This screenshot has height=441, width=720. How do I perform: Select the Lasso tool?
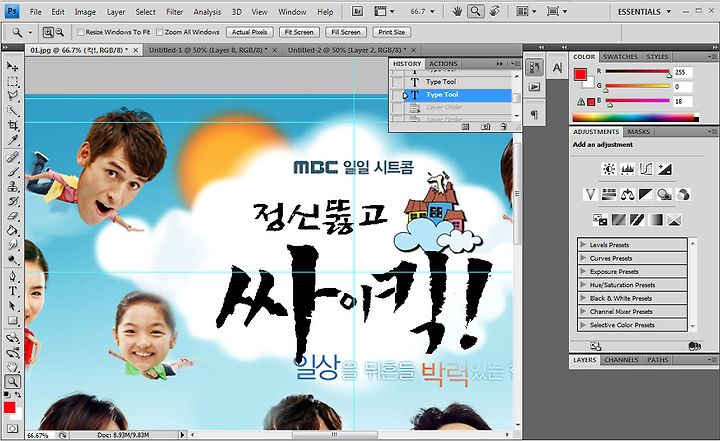click(12, 96)
